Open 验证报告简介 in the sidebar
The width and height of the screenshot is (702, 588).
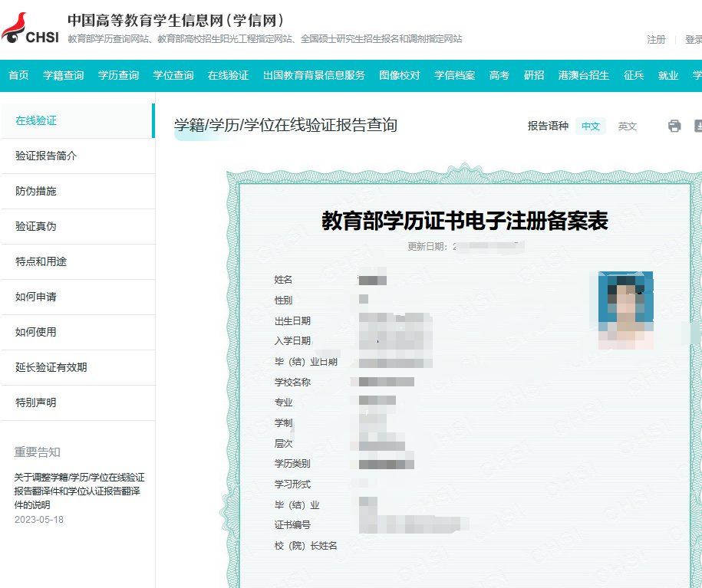pyautogui.click(x=78, y=156)
